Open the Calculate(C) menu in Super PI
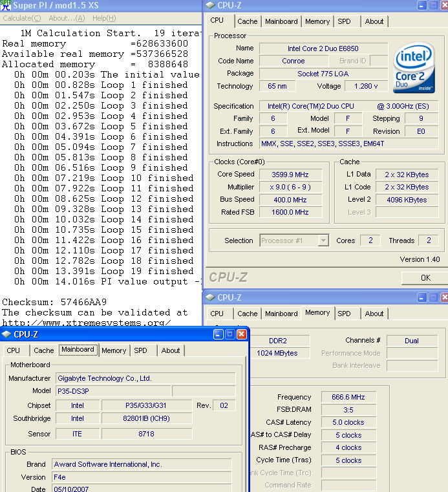The image size is (448, 492). click(21, 18)
